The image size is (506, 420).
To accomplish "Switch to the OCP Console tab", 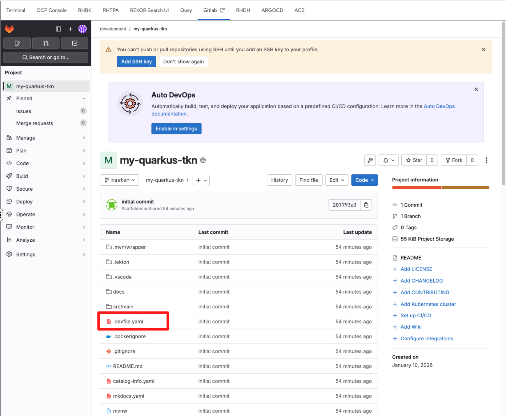I will [51, 10].
